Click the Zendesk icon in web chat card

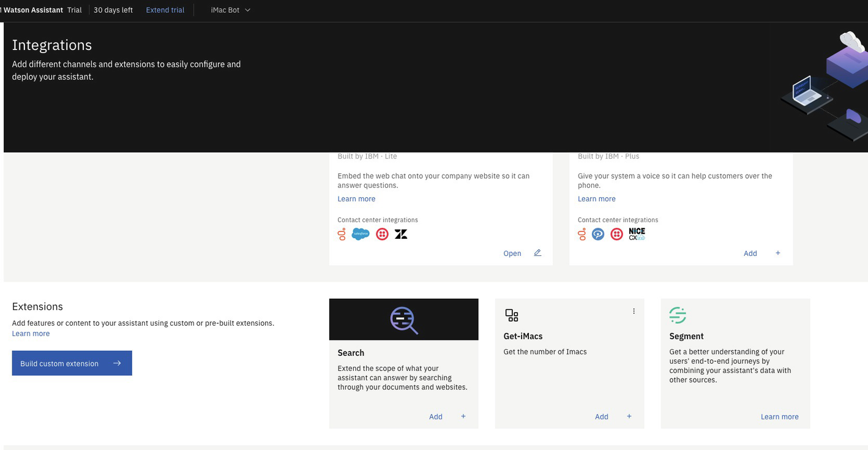pos(401,234)
